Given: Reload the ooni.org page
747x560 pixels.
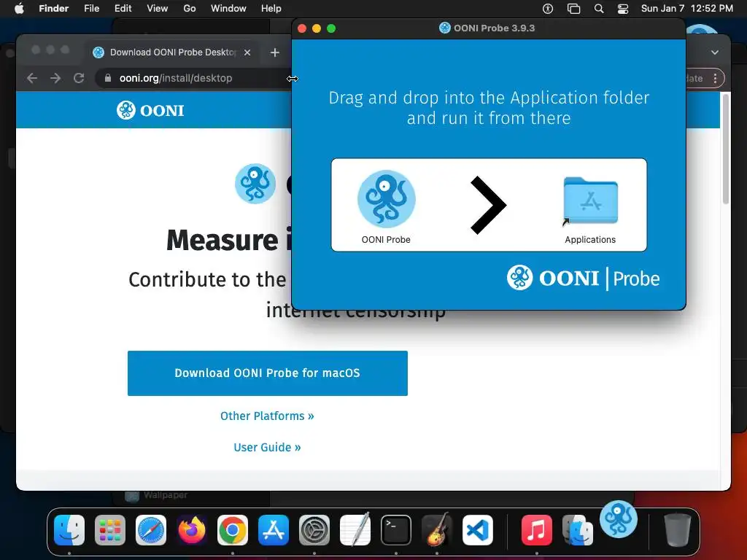Looking at the screenshot, I should (79, 78).
